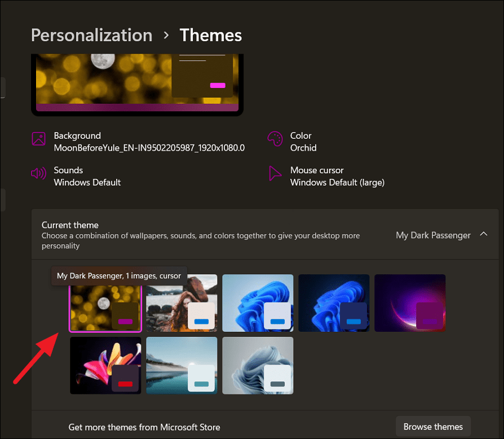Click the Color palette icon
This screenshot has height=439, width=504.
[275, 139]
